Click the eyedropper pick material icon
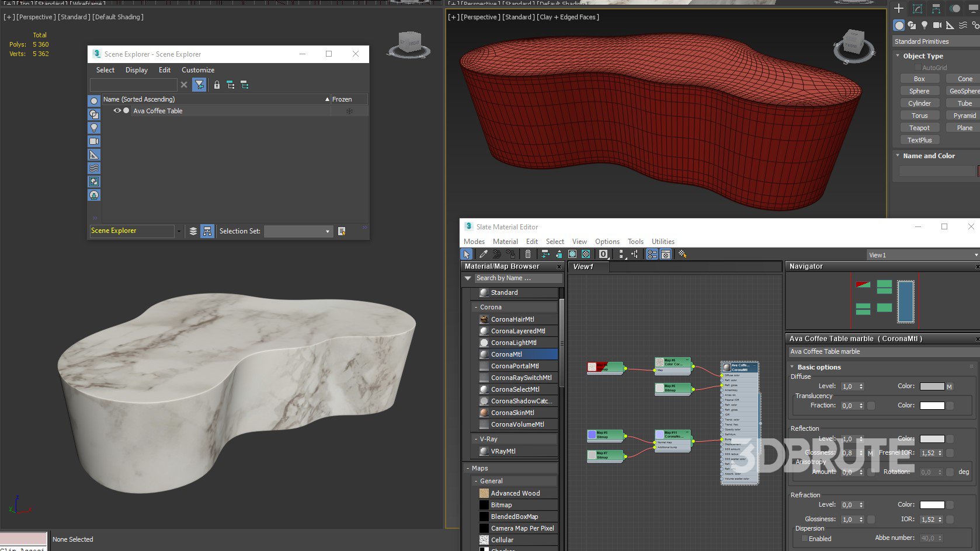This screenshot has height=551, width=980. tap(483, 254)
